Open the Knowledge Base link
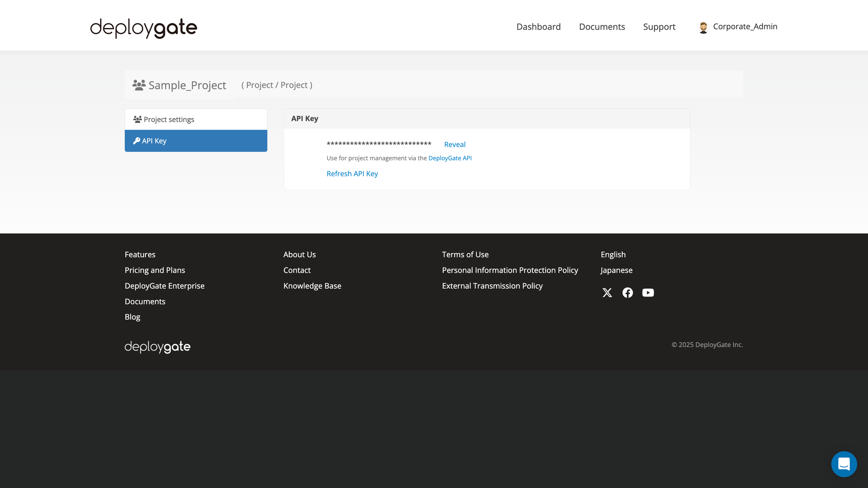 (x=312, y=286)
